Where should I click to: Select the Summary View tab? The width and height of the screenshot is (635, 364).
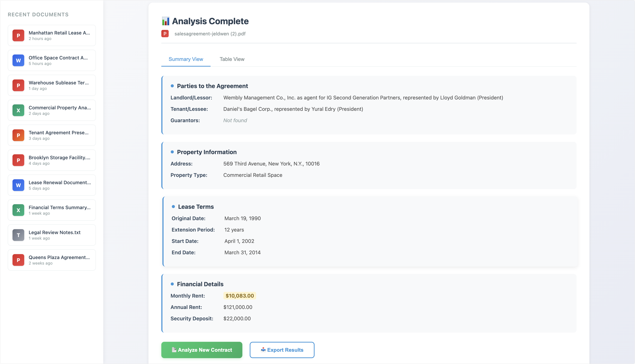(186, 59)
